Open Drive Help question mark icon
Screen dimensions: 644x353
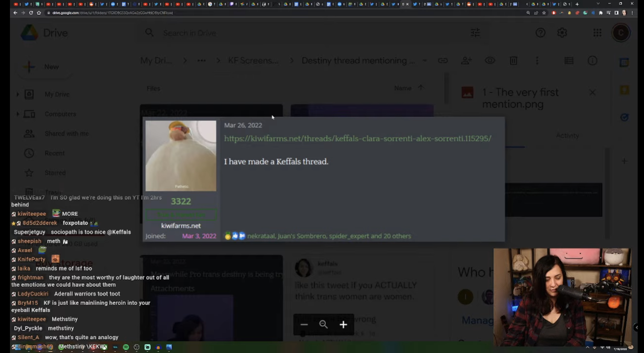click(540, 33)
